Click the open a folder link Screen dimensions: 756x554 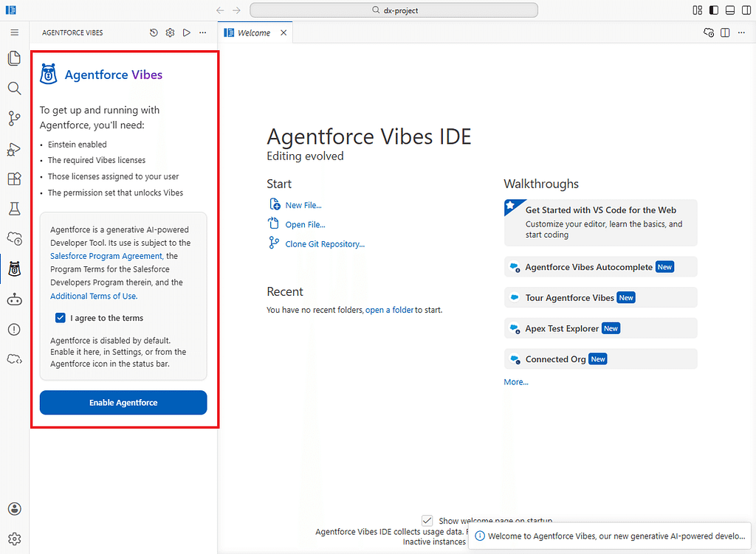[x=389, y=311]
